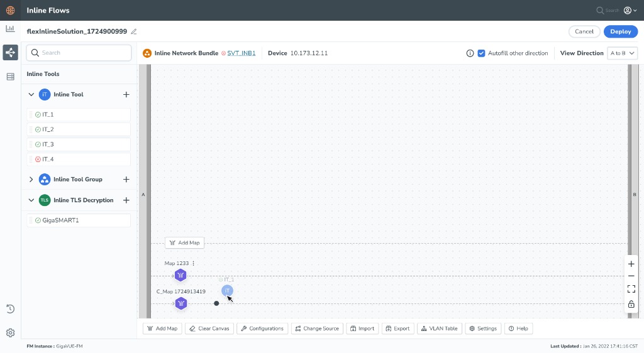Open VLAN Table from toolbar
Viewport: 644px width, 353px height.
tap(440, 329)
